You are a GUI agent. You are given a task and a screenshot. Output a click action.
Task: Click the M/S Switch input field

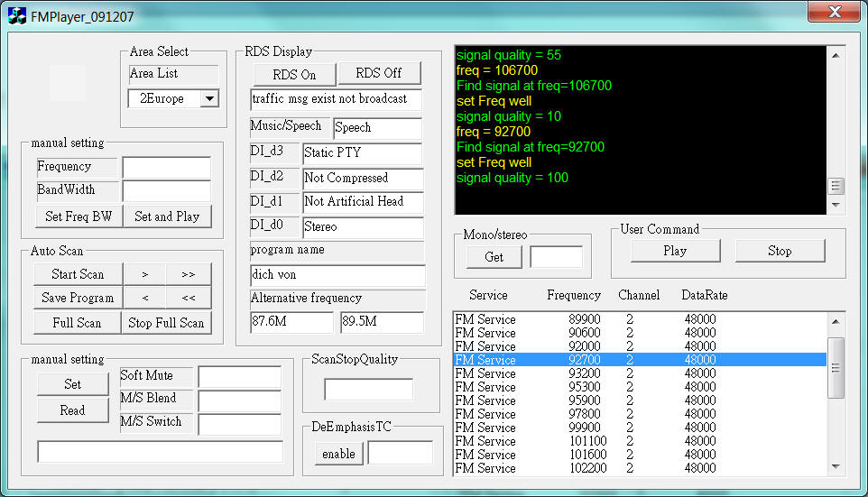(240, 425)
